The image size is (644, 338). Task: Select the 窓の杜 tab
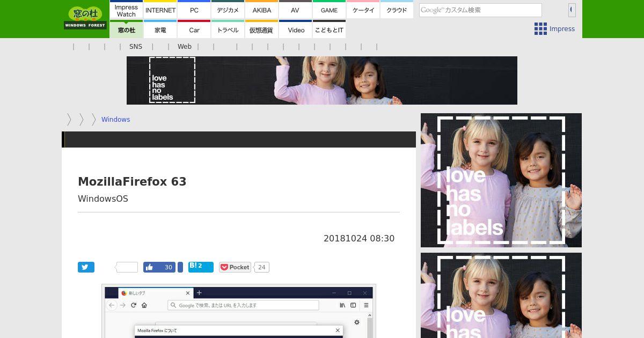click(126, 30)
